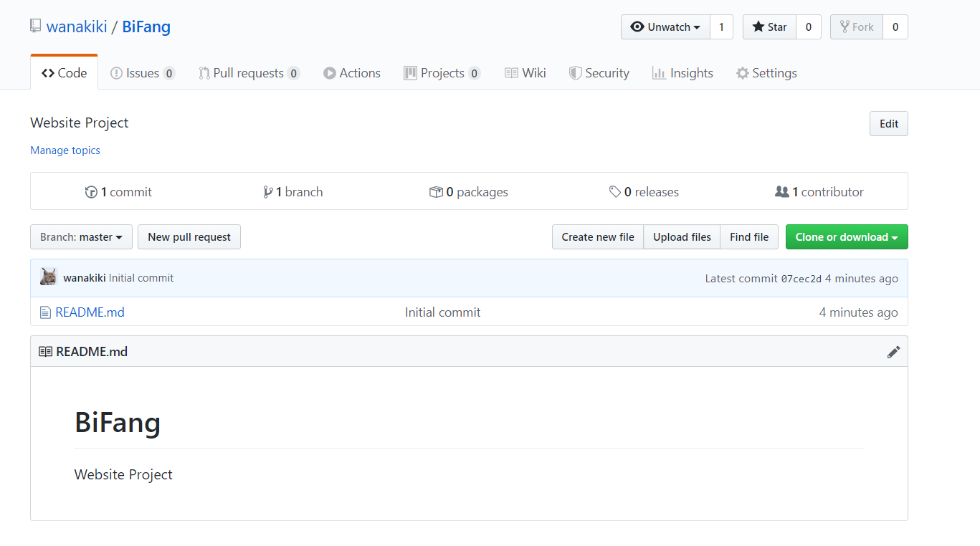Image resolution: width=980 pixels, height=546 pixels.
Task: Click wanakiki author name in commit bar
Action: (x=85, y=278)
